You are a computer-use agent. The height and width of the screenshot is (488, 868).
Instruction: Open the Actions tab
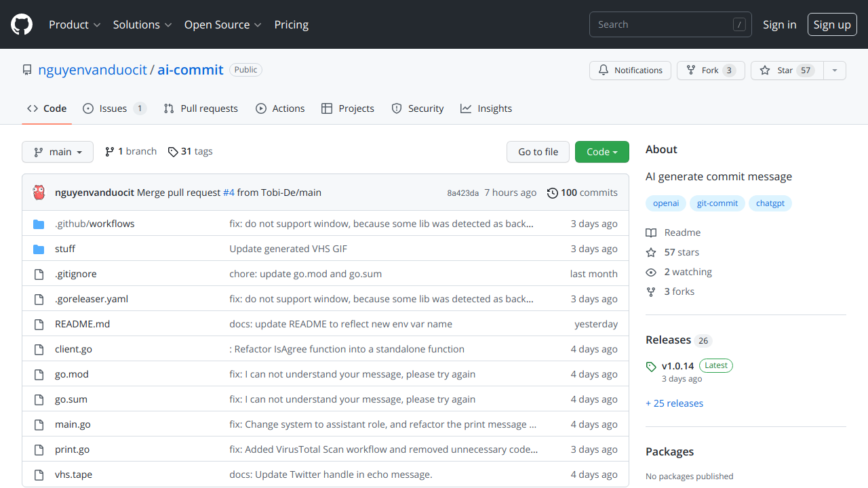point(280,108)
